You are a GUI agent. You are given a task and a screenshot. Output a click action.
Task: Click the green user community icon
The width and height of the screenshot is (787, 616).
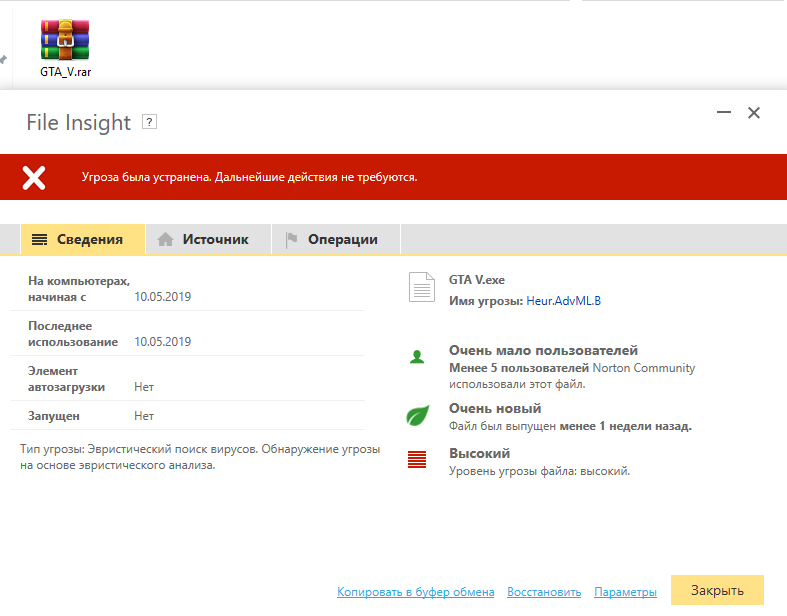click(417, 357)
